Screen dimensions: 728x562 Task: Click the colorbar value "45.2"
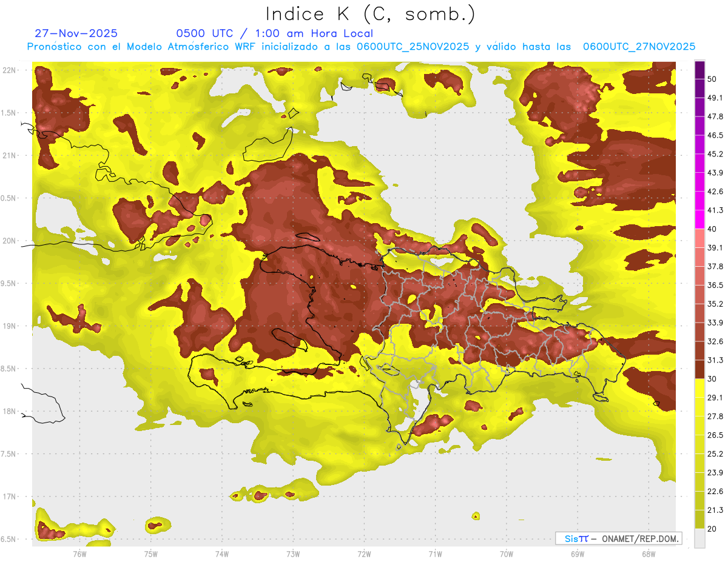click(x=715, y=154)
